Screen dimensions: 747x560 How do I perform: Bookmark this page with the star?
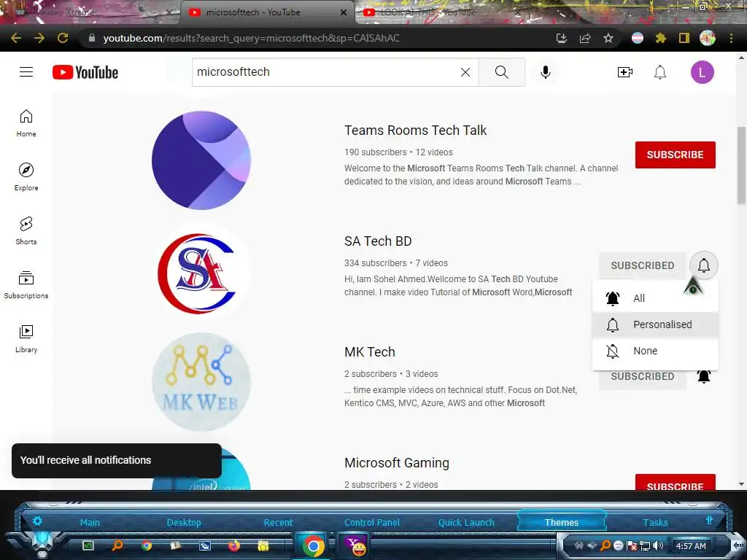click(608, 38)
